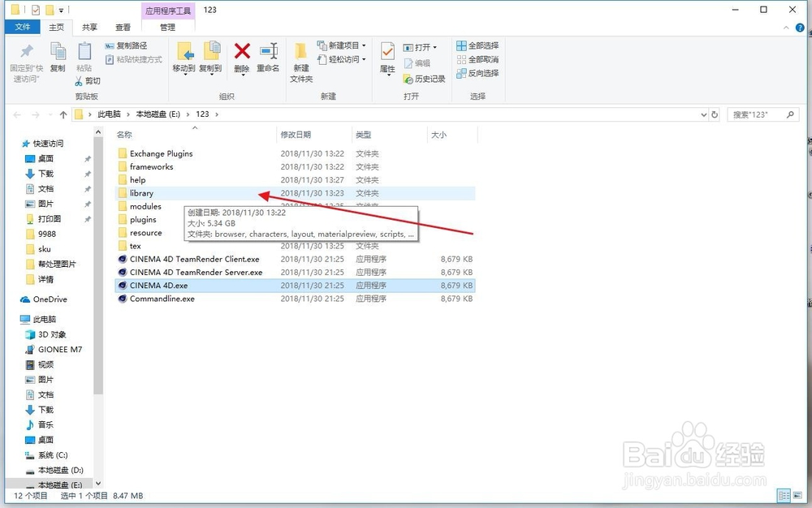Image resolution: width=812 pixels, height=508 pixels.
Task: Click Copy Path (复制路径)
Action: 127,45
